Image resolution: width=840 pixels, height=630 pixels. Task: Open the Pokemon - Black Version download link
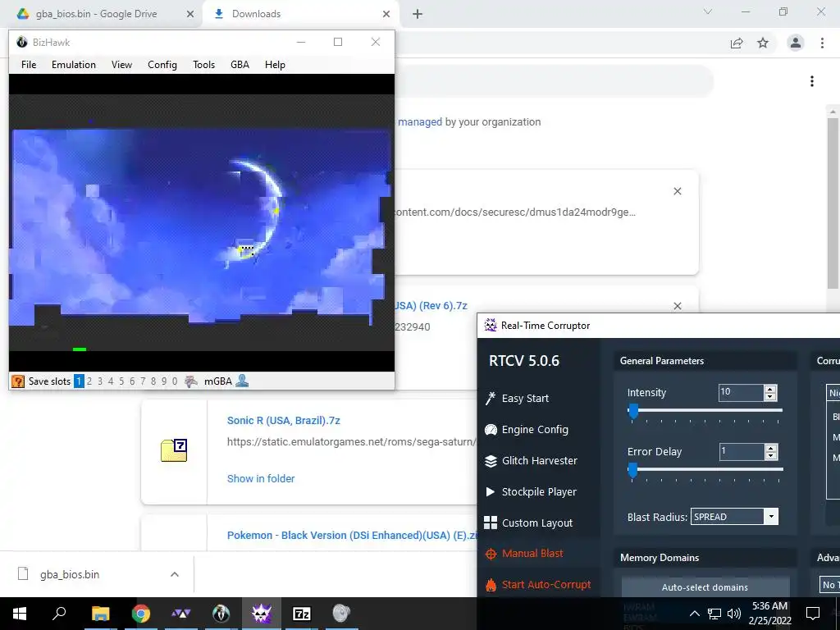tap(352, 535)
